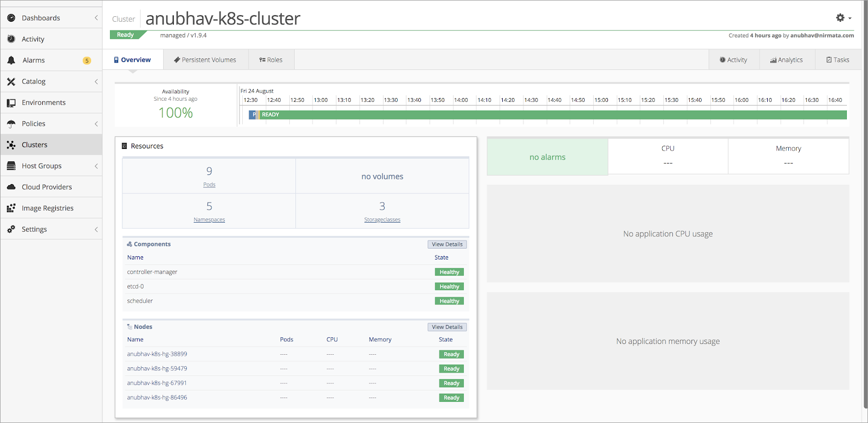Expand the Dashboards menu chevron
The height and width of the screenshot is (423, 868).
(x=96, y=18)
